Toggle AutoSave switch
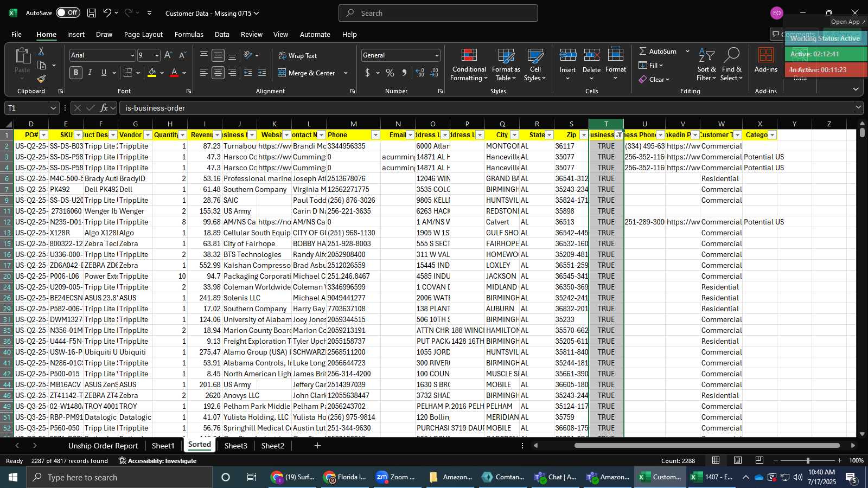The image size is (868, 488). pyautogui.click(x=68, y=12)
